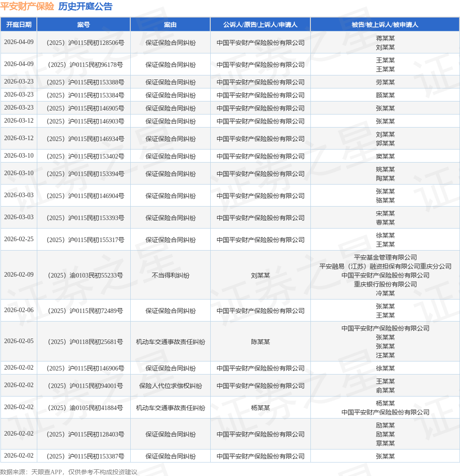Click date 2026-04-09 in the 沪0115民初128506号 row
The width and height of the screenshot is (460, 476).
[19, 42]
